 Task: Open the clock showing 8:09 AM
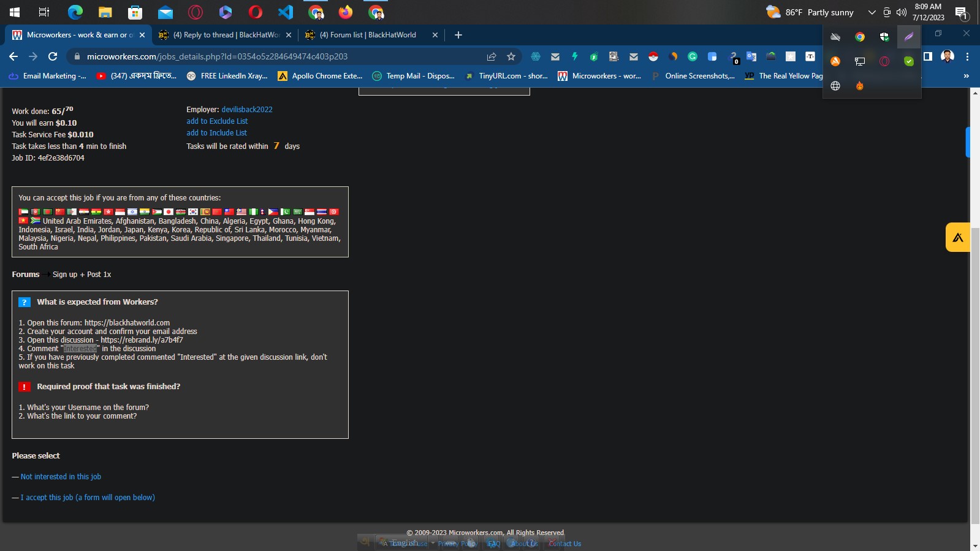click(928, 12)
